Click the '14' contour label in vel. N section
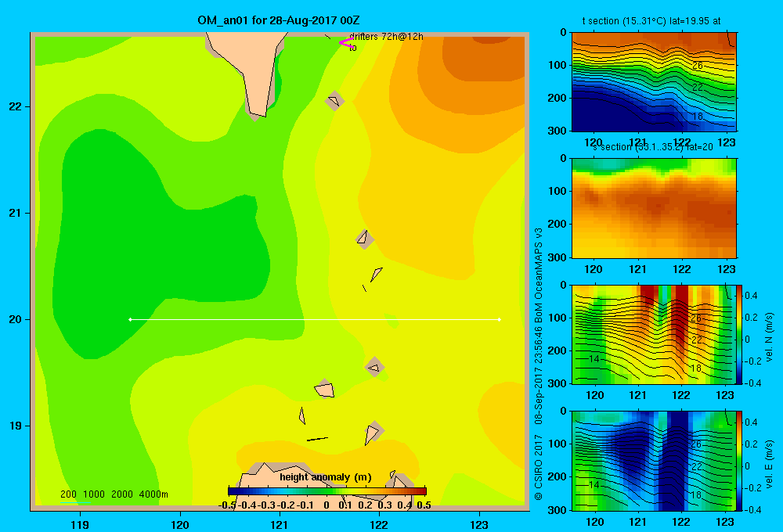 coord(594,359)
